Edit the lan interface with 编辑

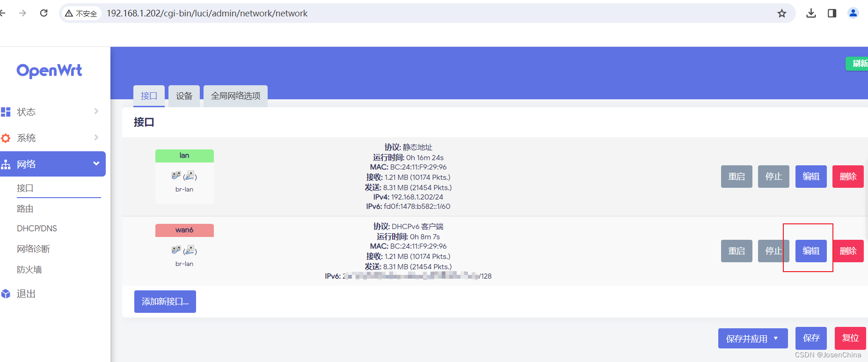tap(811, 177)
